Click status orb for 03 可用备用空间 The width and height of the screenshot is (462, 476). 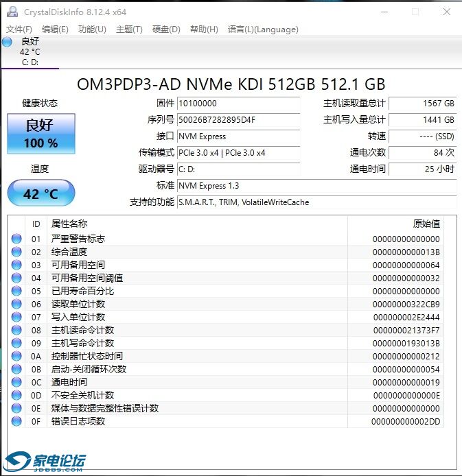click(x=16, y=265)
